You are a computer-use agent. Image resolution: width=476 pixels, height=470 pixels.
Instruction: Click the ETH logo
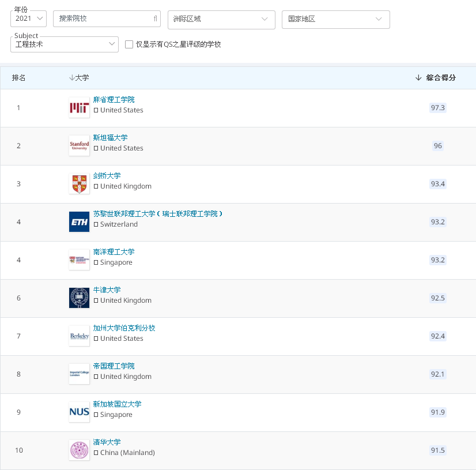click(79, 222)
